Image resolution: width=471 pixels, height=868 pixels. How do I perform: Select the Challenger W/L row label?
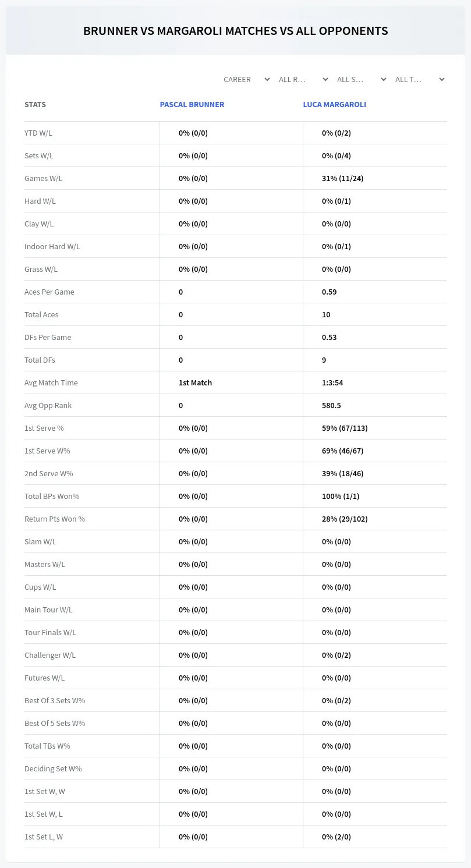pyautogui.click(x=50, y=655)
